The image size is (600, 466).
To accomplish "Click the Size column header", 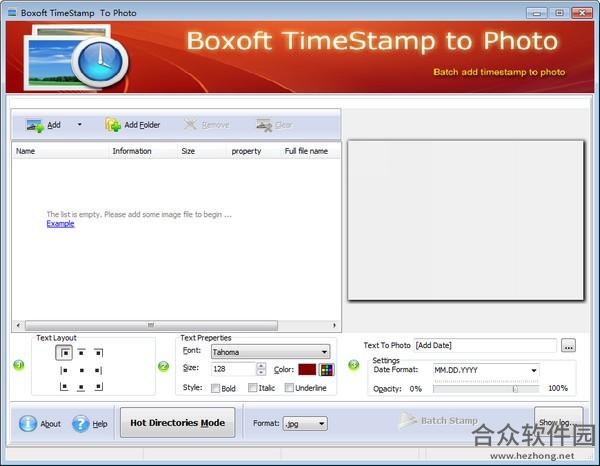I will pyautogui.click(x=202, y=151).
